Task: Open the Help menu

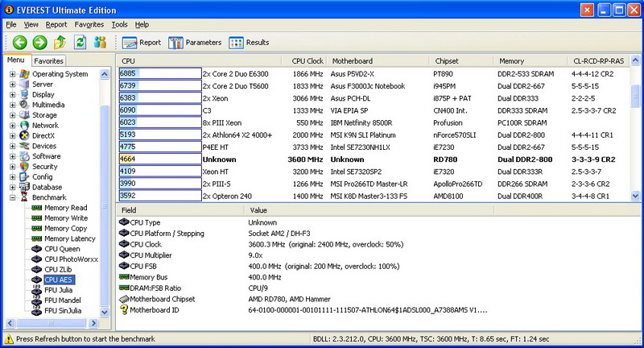Action: click(x=142, y=25)
